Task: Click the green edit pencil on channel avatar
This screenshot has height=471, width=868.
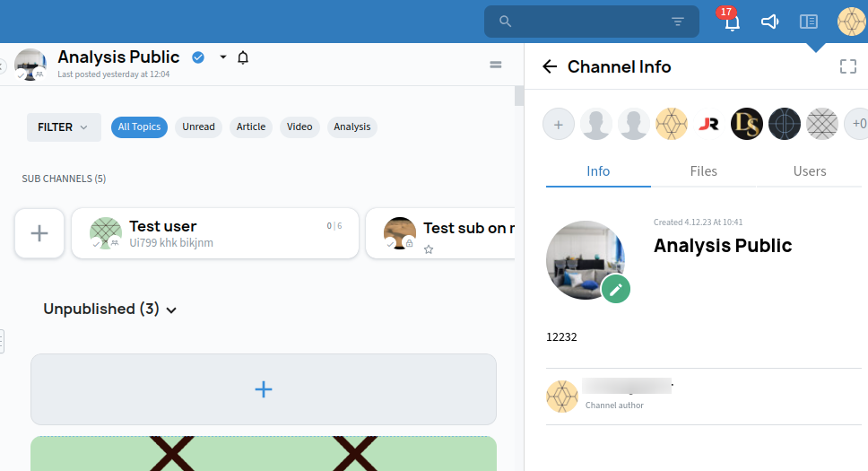Action: pyautogui.click(x=615, y=288)
